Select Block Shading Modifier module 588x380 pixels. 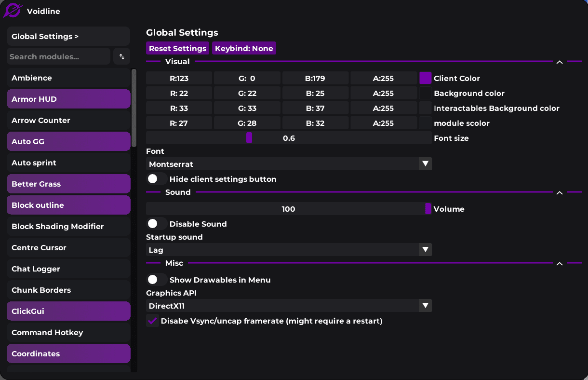point(68,226)
